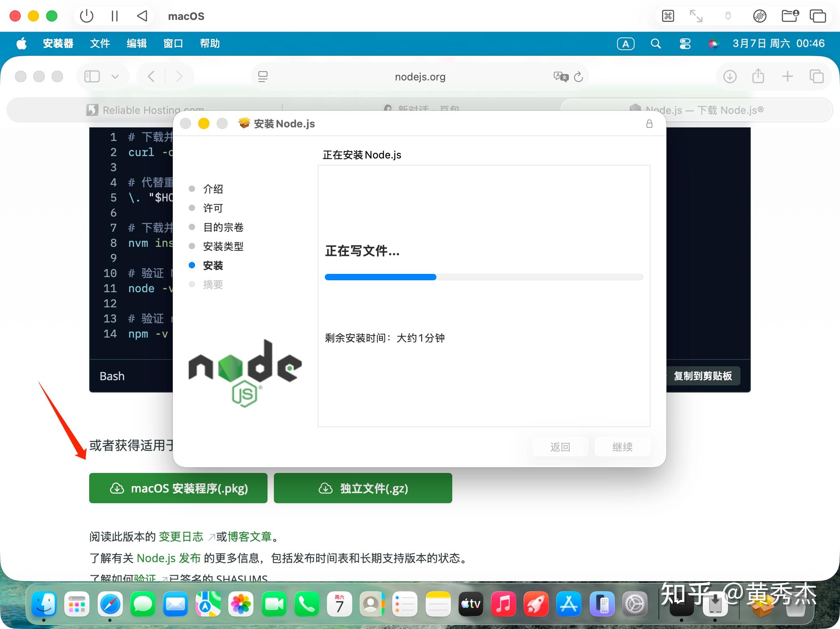Open a new Safari tab with plus icon

coord(787,76)
